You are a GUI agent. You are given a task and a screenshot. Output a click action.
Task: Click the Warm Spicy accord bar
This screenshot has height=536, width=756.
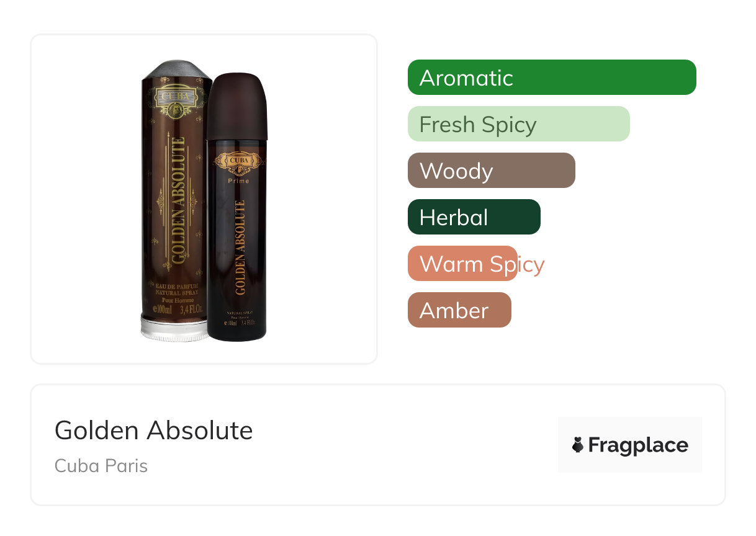[x=462, y=264]
